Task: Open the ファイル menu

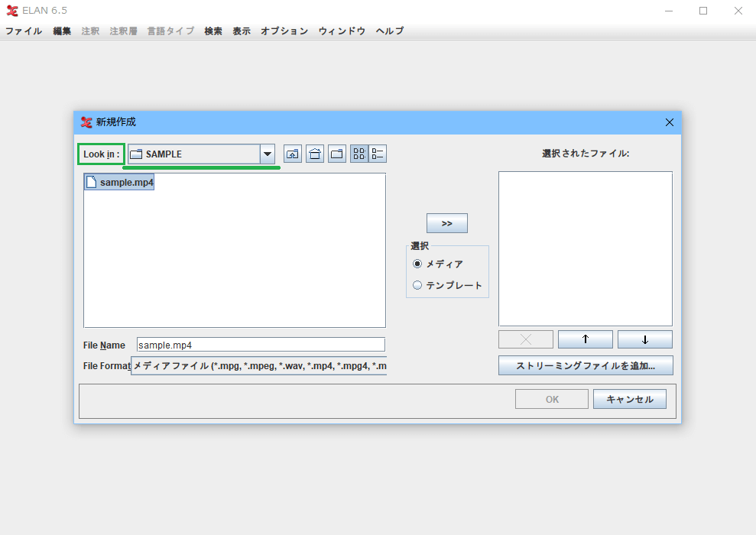Action: 24,31
